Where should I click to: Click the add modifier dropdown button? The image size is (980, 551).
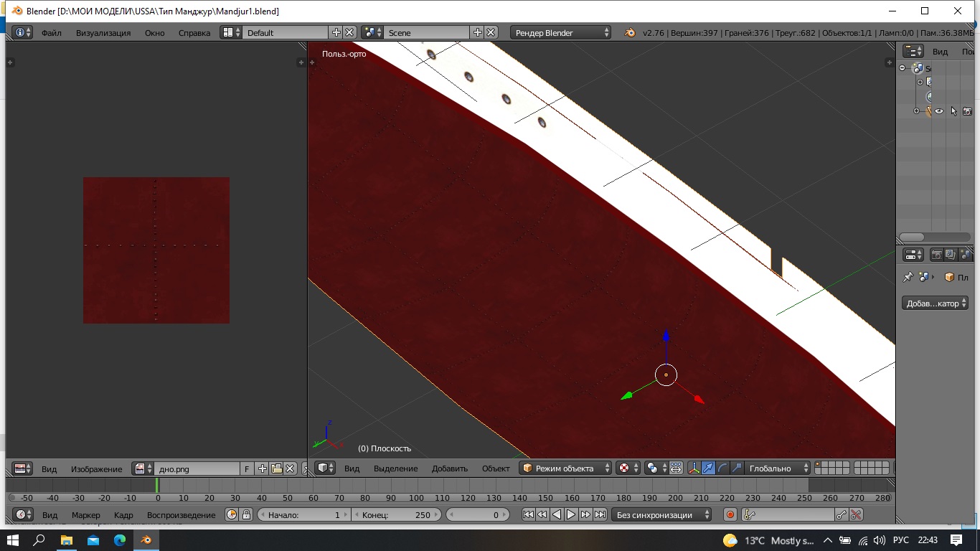[x=934, y=303]
